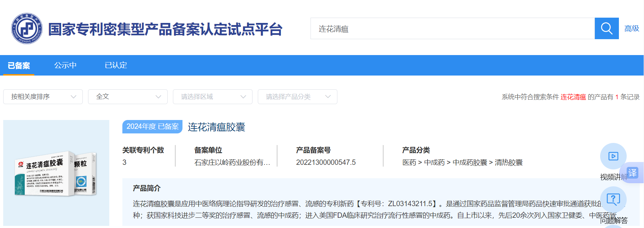Screen dimensions: 644x228
Task: Open the 视频讲解 video icon
Action: pyautogui.click(x=613, y=156)
